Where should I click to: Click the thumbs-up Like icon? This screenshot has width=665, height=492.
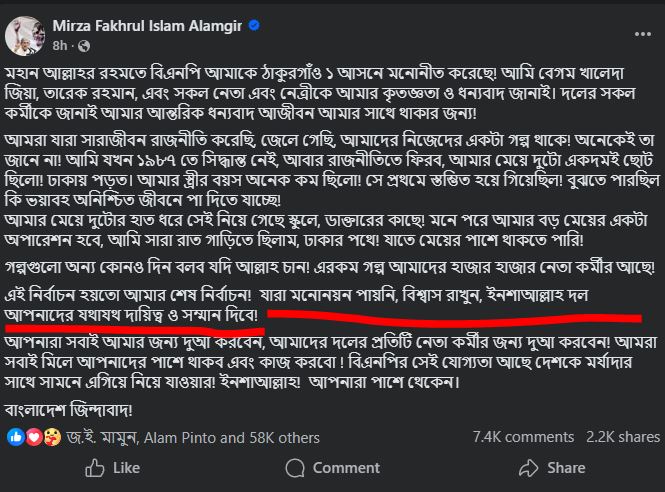point(96,468)
